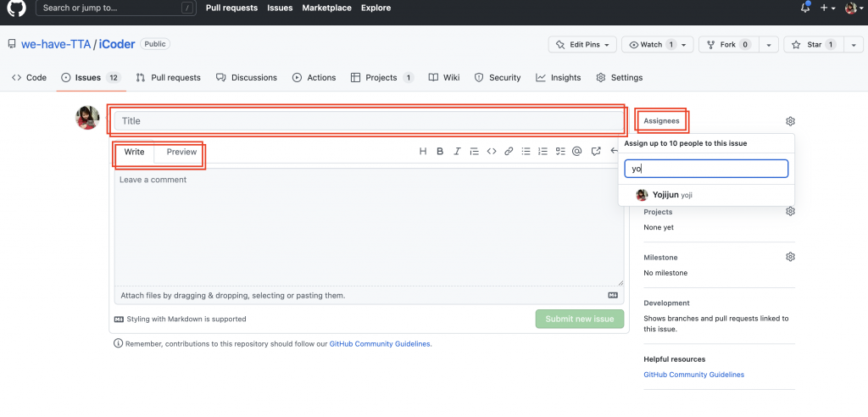Expand the arrow next to Star
This screenshot has width=868, height=417.
853,44
